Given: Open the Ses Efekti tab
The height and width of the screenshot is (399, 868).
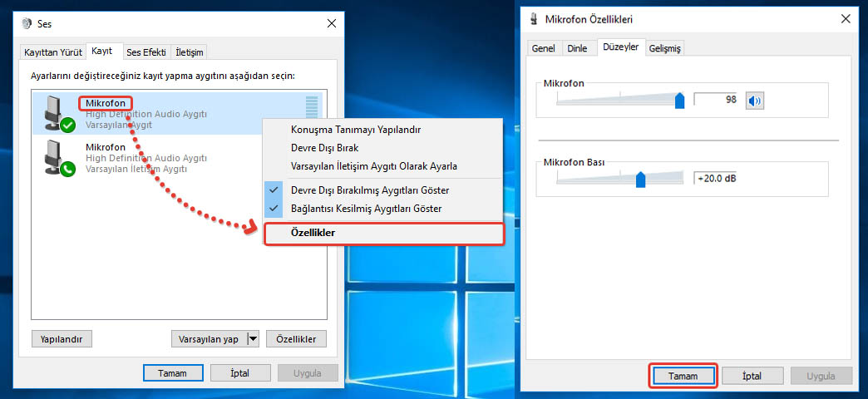Looking at the screenshot, I should pyautogui.click(x=146, y=52).
